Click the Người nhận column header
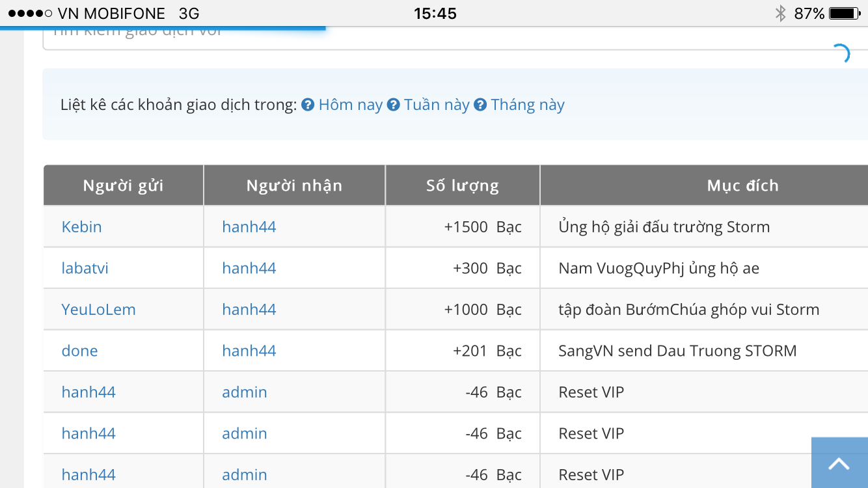 pos(294,185)
